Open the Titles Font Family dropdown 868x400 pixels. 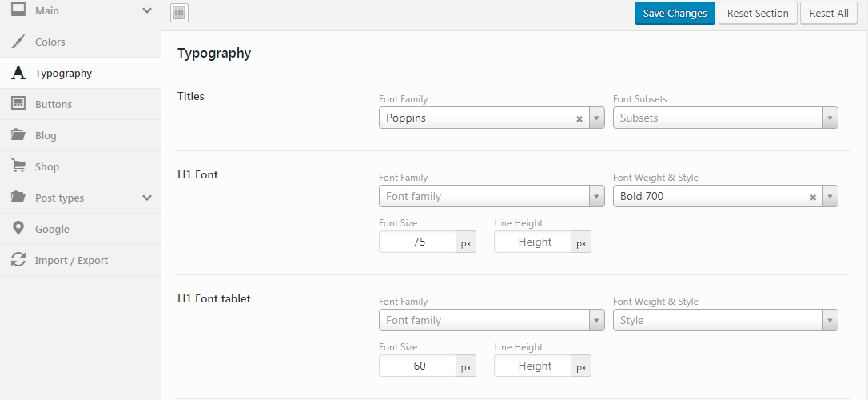[x=597, y=118]
